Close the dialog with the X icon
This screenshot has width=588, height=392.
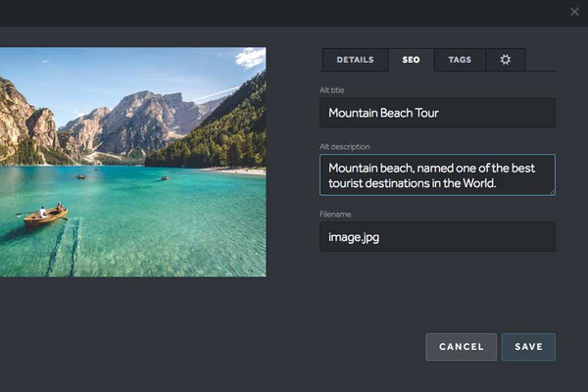tap(574, 12)
